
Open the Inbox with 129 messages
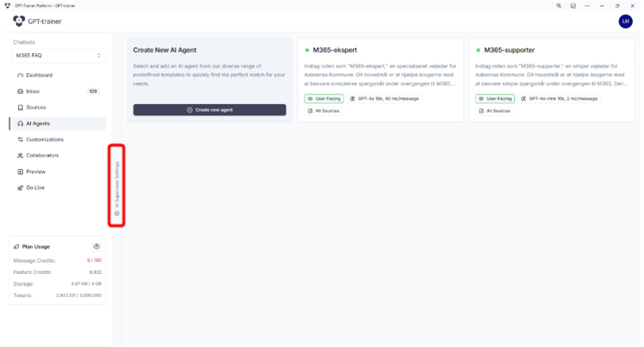coord(58,91)
